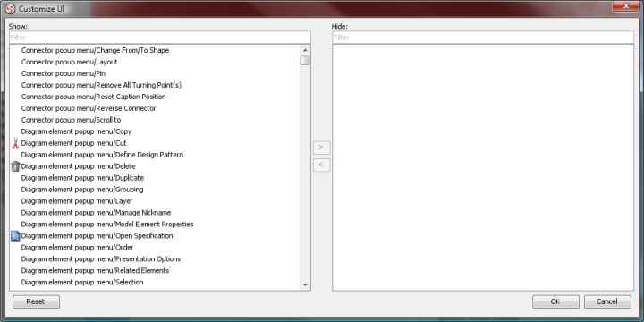The image size is (644, 322).
Task: Click the Customize UI title bar logo icon
Action: [x=11, y=9]
